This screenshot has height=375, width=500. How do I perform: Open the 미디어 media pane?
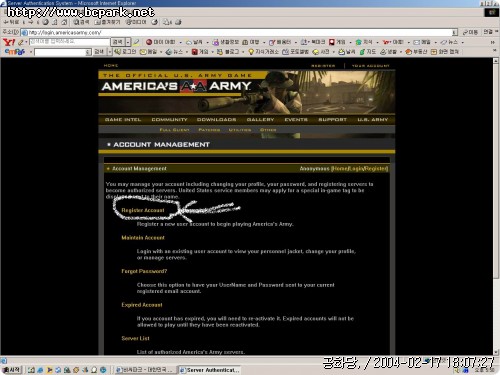coord(136,22)
